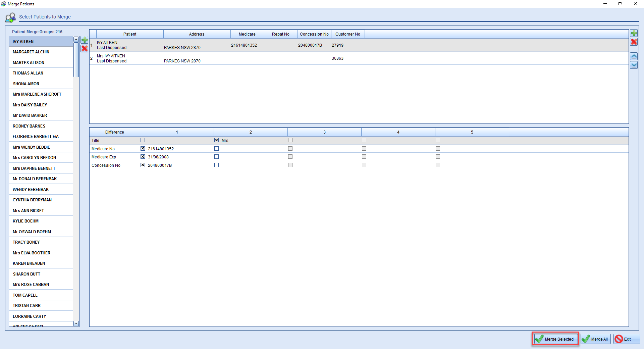Click scroll down arrow of patient groups list
Viewport: 644px width, 349px height.
click(76, 323)
